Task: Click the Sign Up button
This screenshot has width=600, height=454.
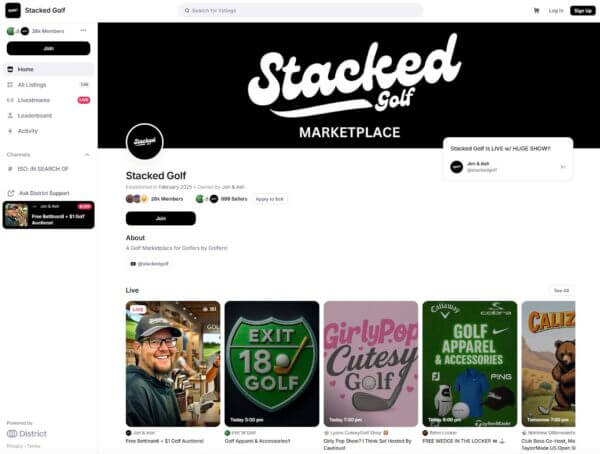Action: point(583,11)
